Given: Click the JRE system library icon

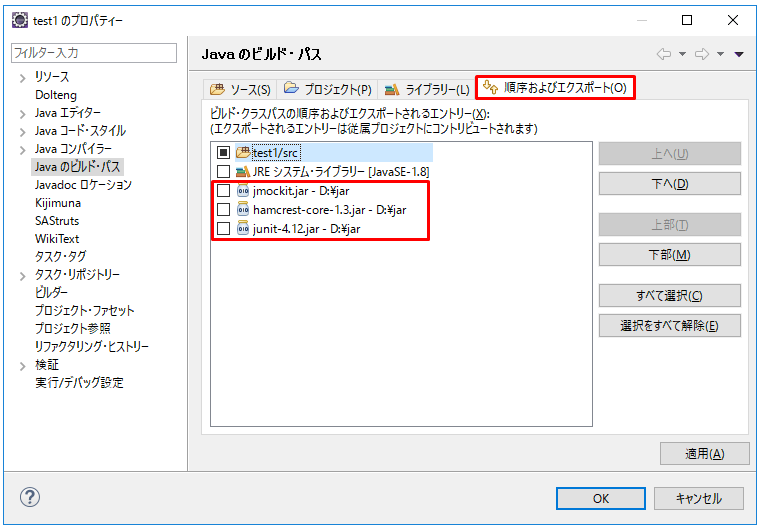Looking at the screenshot, I should pos(243,172).
